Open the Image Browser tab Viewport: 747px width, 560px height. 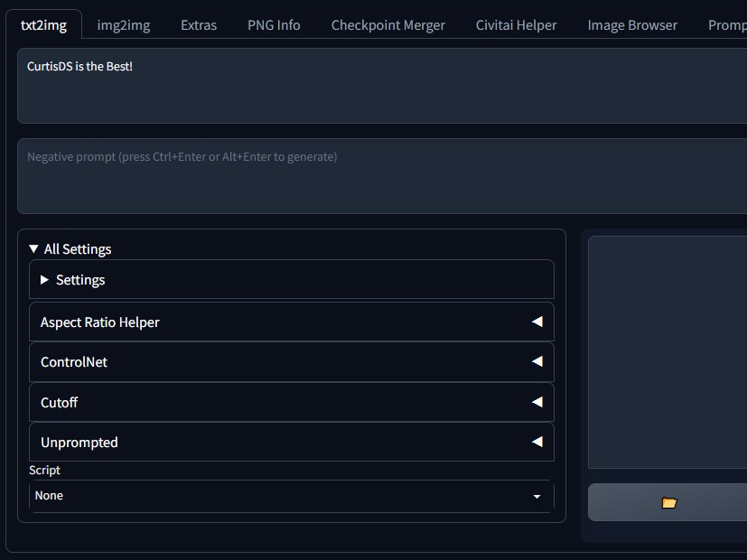click(x=632, y=24)
